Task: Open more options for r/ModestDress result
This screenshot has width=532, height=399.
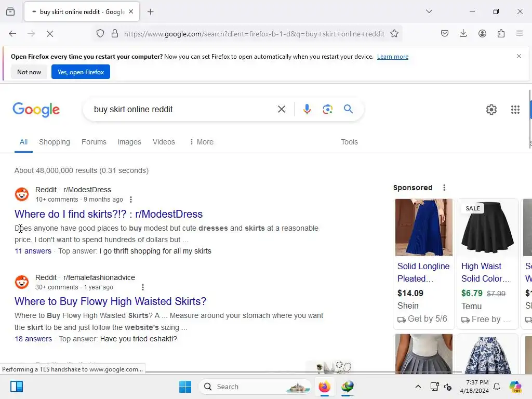Action: [x=131, y=199]
